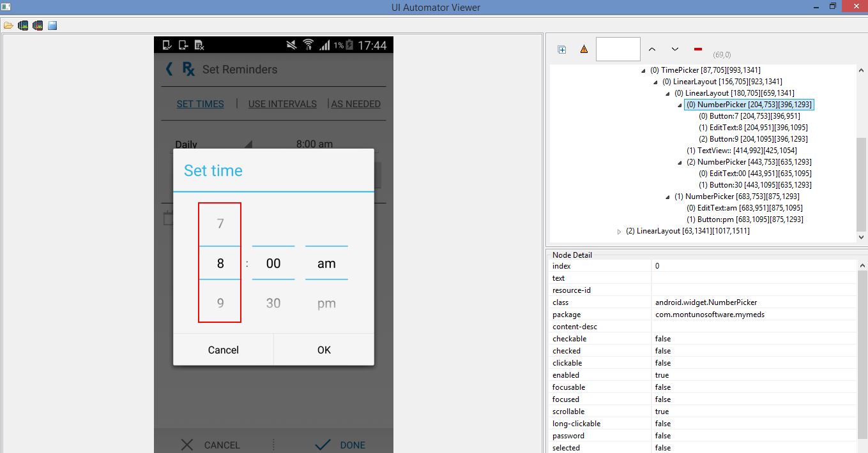Click the phone-with-arrow notification icon
Image resolution: width=868 pixels, height=453 pixels.
tap(183, 45)
